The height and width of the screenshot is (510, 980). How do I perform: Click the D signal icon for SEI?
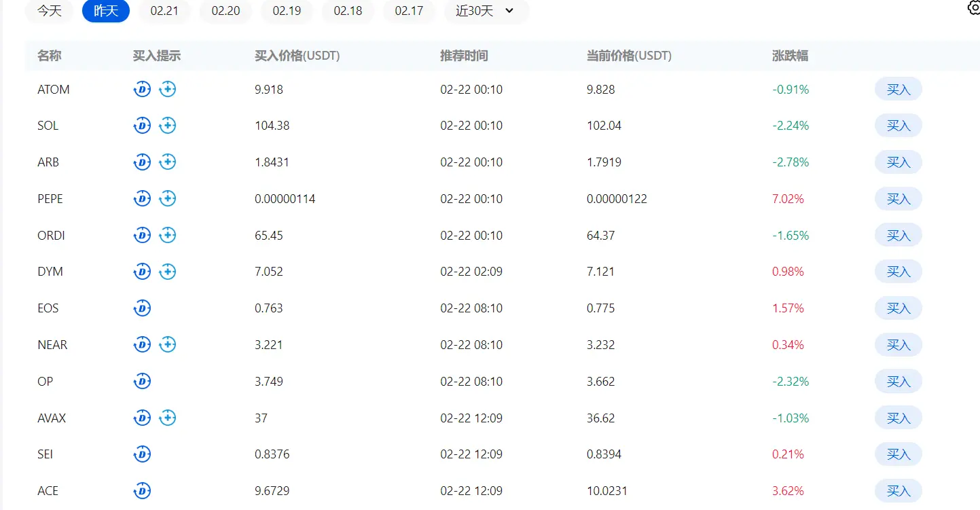click(x=142, y=454)
